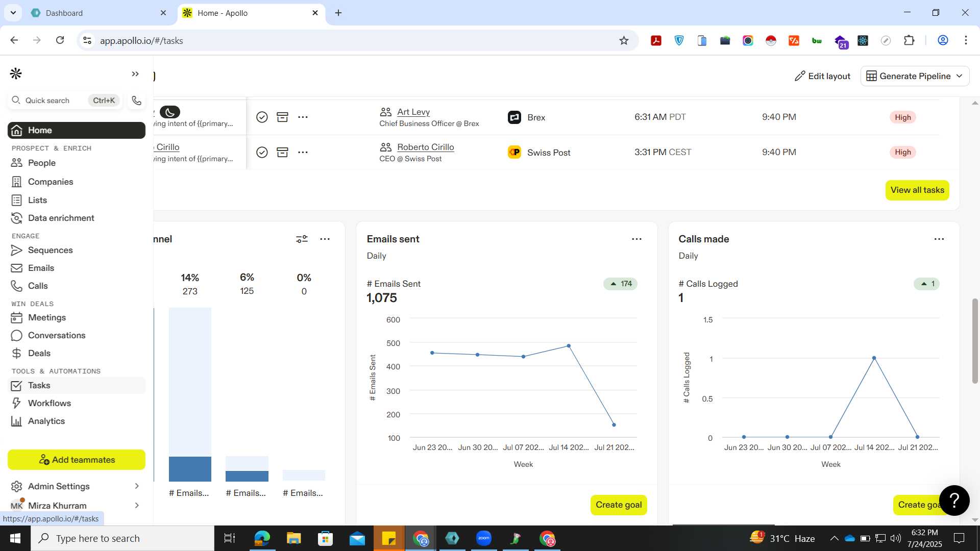The width and height of the screenshot is (980, 551).
Task: Click the Brex company logo
Action: [x=514, y=117]
